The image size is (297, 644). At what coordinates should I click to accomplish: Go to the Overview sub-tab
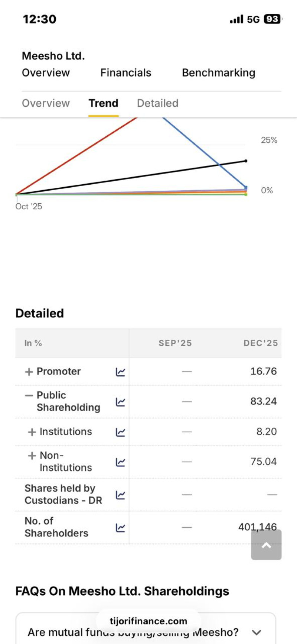pos(46,103)
